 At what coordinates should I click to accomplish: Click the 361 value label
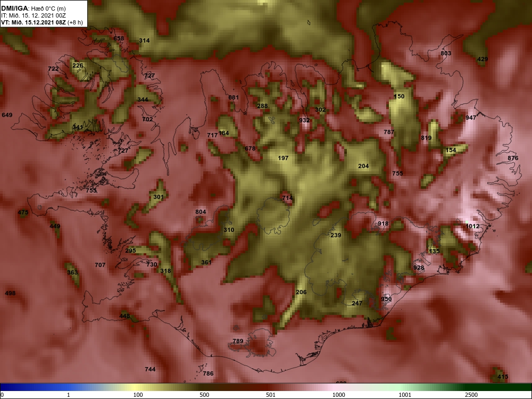click(206, 262)
